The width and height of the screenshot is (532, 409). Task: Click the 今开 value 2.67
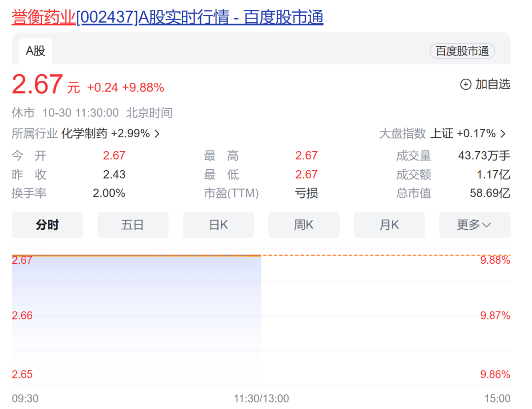[x=114, y=156]
